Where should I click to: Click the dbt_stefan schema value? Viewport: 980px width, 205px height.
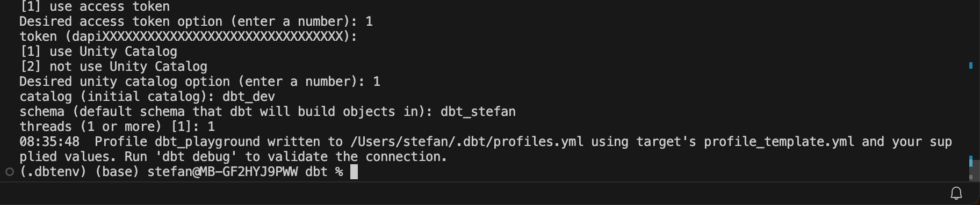tap(478, 112)
